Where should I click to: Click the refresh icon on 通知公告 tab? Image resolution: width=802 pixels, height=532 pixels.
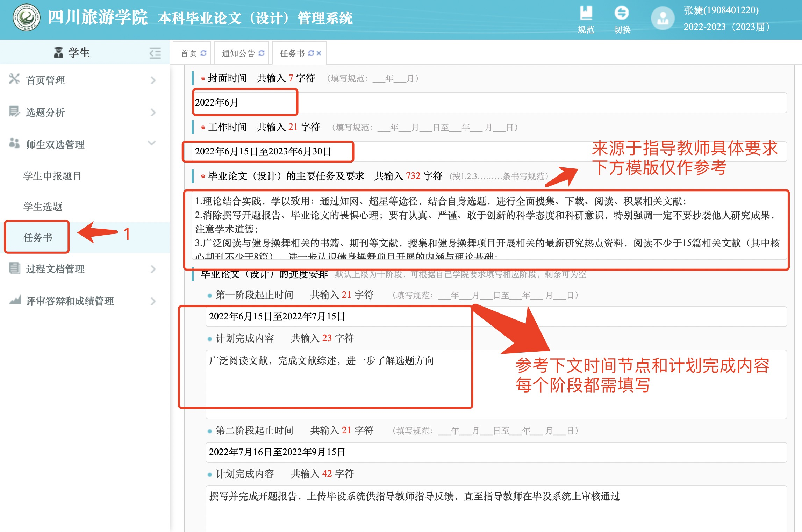pyautogui.click(x=262, y=53)
